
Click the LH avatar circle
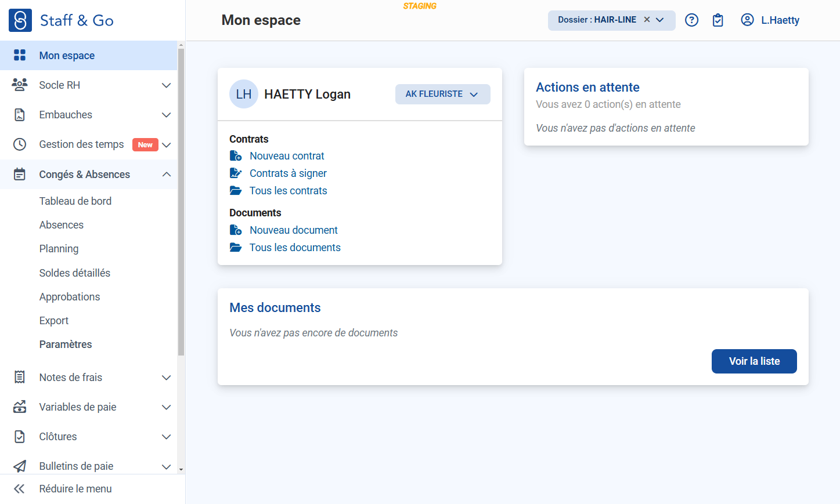click(x=244, y=94)
